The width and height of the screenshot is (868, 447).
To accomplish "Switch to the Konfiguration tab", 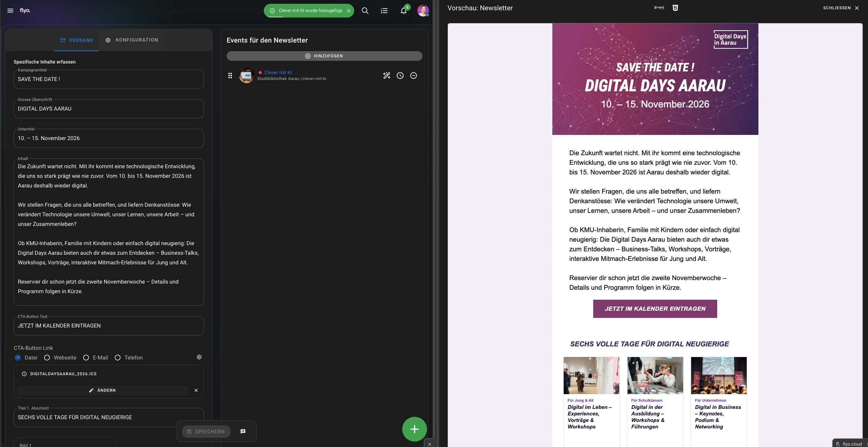I will (132, 40).
